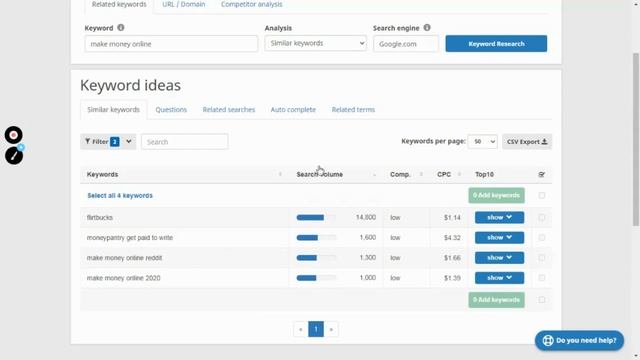Click the flirtbucks search volume bar

pos(316,217)
